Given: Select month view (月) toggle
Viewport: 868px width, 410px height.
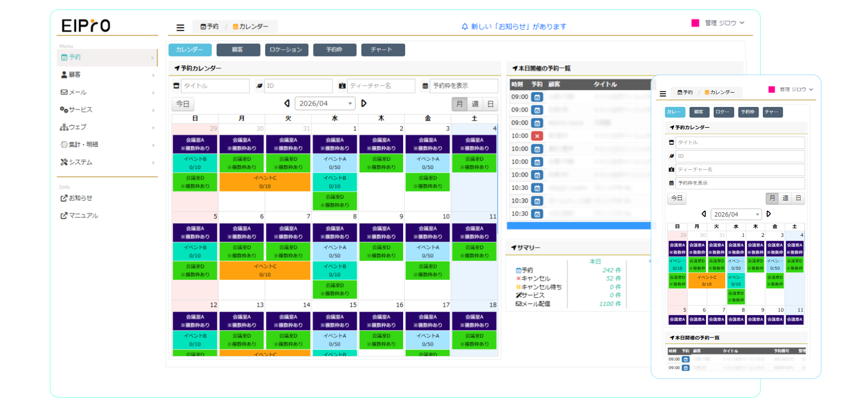Looking at the screenshot, I should (460, 104).
